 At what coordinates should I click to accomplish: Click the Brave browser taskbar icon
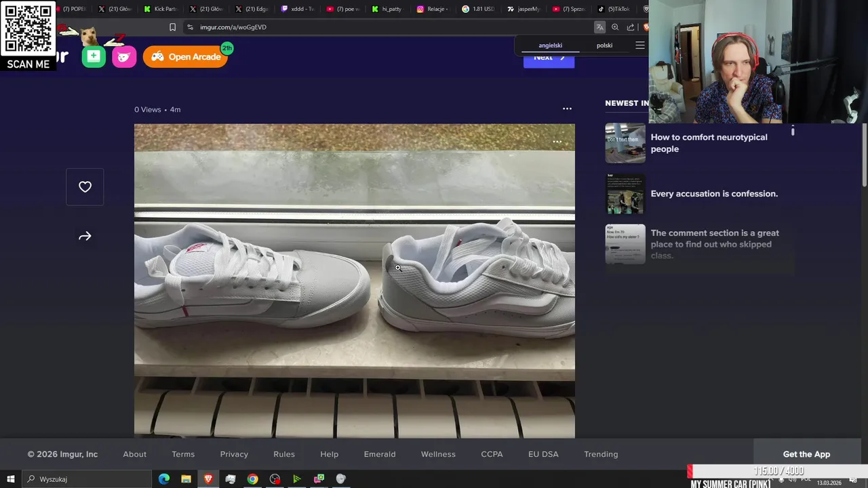tap(208, 479)
